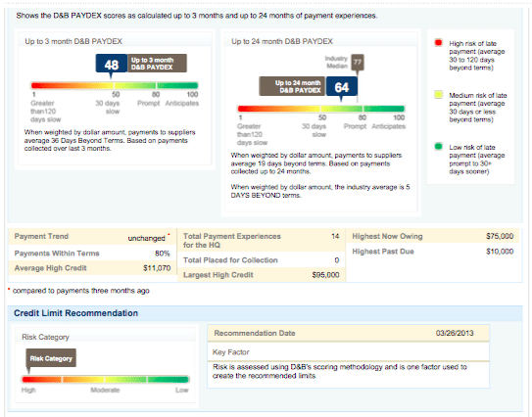This screenshot has height=417, width=532.
Task: Click the blue 48 PAYDEX score badge
Action: pos(112,64)
